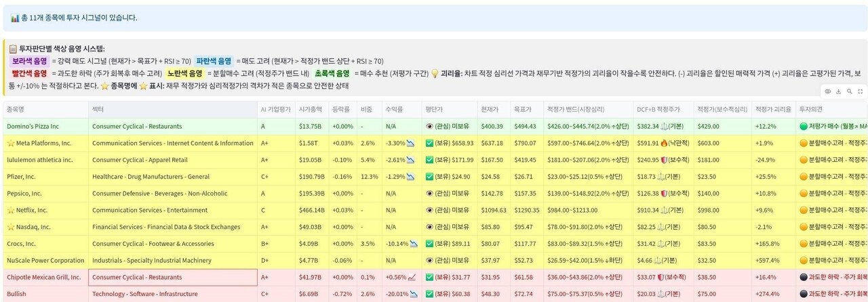Viewport: 868px width, 302px height.
Task: Click the 빨간색 음영 red legend chip
Action: pyautogui.click(x=29, y=73)
